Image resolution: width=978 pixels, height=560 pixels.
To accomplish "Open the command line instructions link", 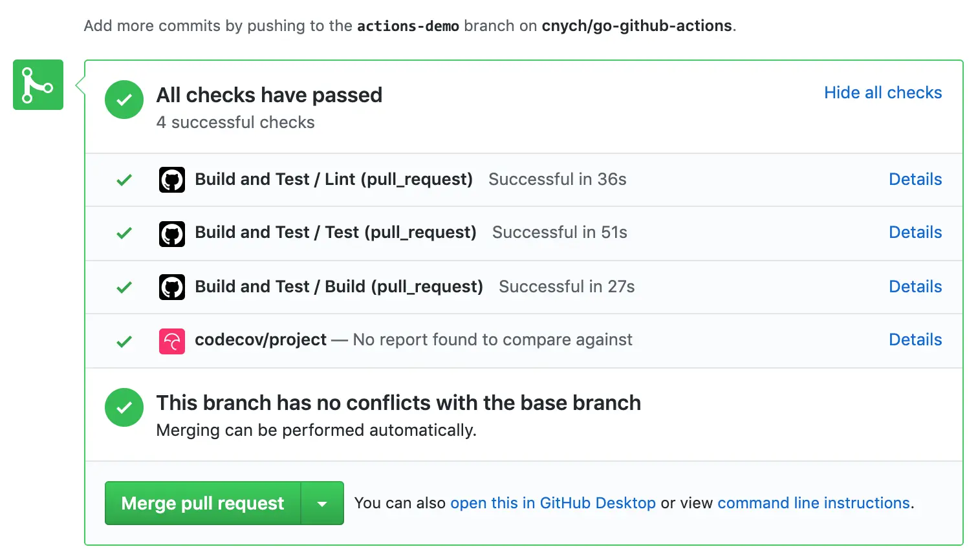I will point(813,503).
